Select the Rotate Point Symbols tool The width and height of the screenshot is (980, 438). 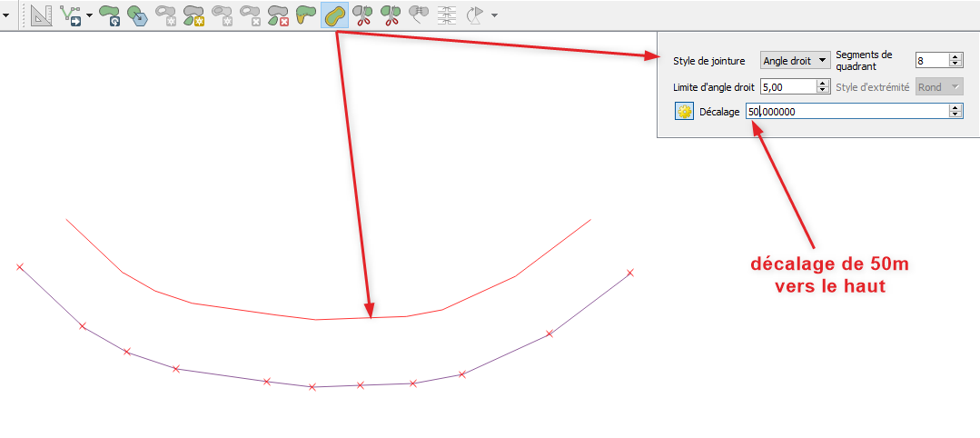point(475,15)
